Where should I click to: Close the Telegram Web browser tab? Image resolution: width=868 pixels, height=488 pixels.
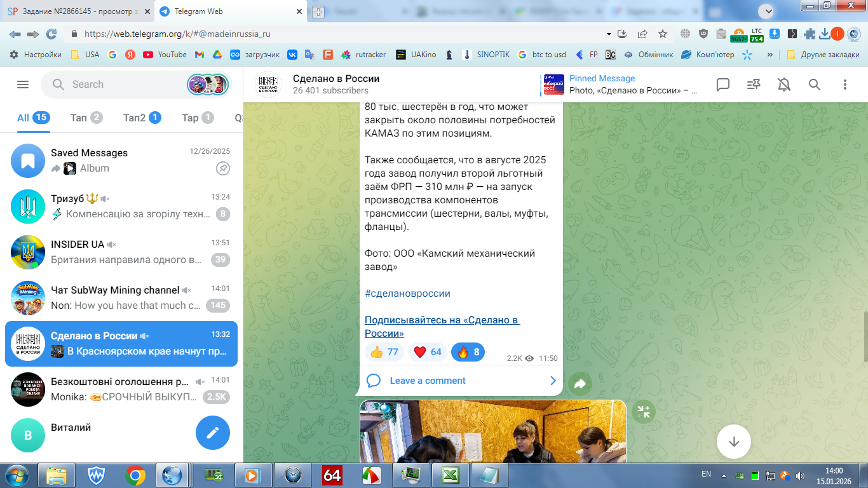(x=300, y=11)
